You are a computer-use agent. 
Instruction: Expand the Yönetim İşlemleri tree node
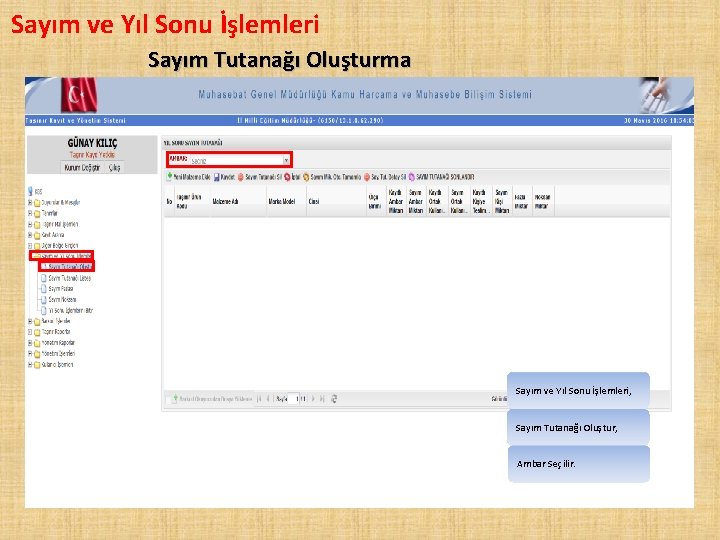pyautogui.click(x=30, y=354)
